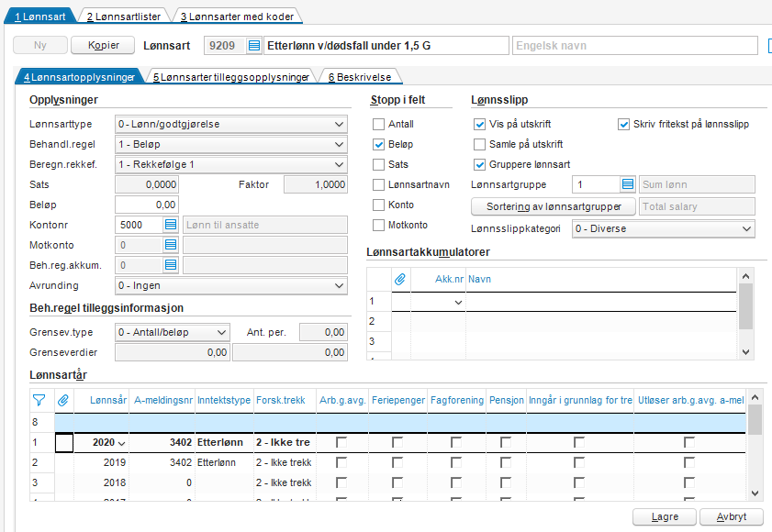Click scroll up arrow of Lønnsartakkumulatorer list

(745, 276)
